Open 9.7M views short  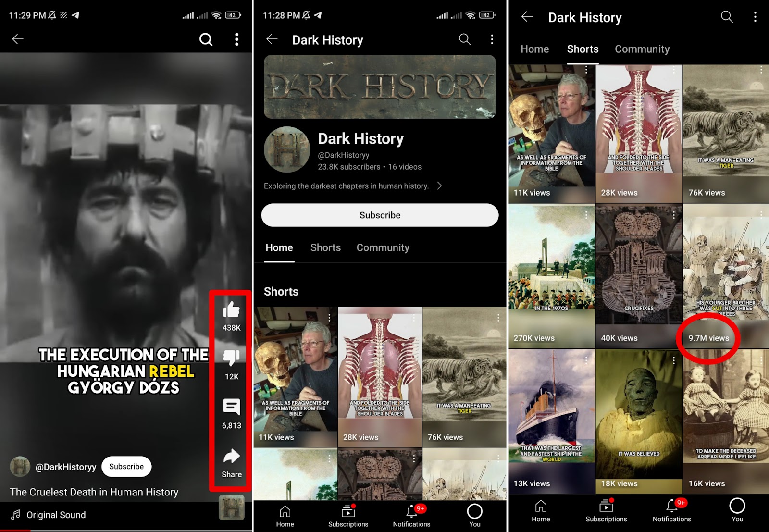click(x=726, y=277)
